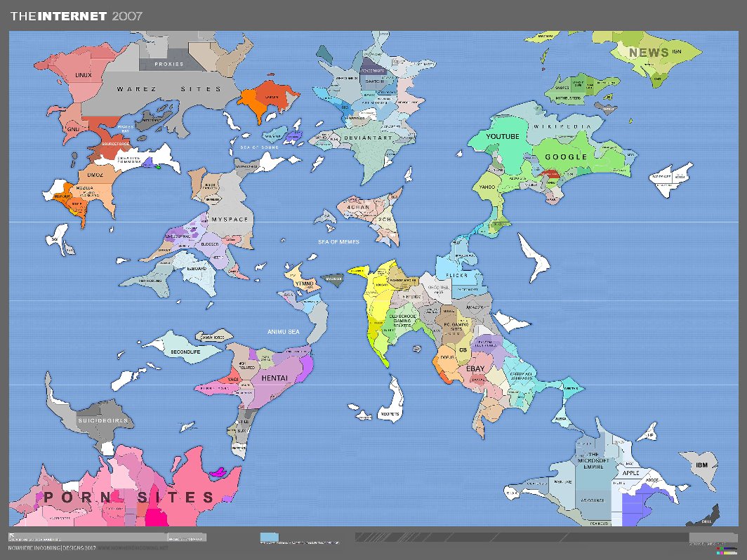Viewport: 747px width, 560px height.
Task: Select the PC GAMING SITES label
Action: (456, 327)
